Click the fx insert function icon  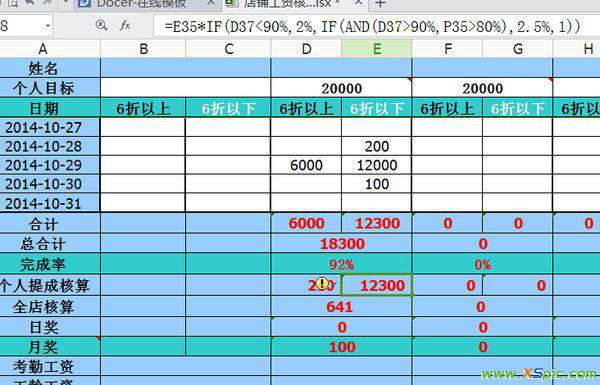pyautogui.click(x=125, y=26)
